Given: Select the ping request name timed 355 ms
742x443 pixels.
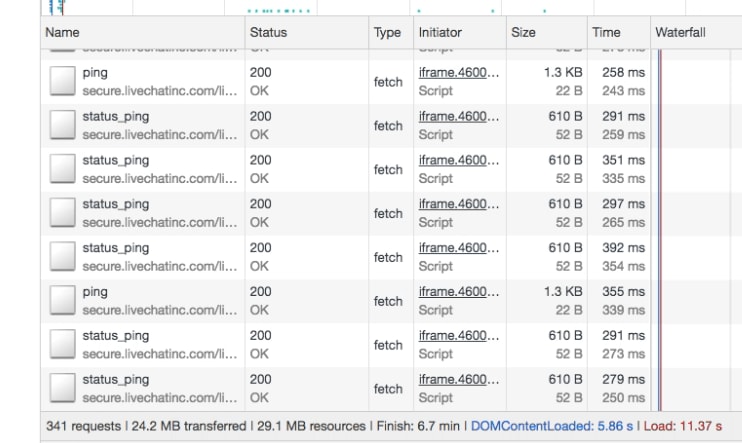Looking at the screenshot, I should click(95, 292).
